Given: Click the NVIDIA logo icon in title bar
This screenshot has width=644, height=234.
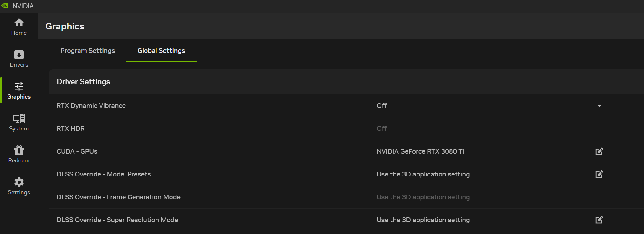Looking at the screenshot, I should (4, 6).
